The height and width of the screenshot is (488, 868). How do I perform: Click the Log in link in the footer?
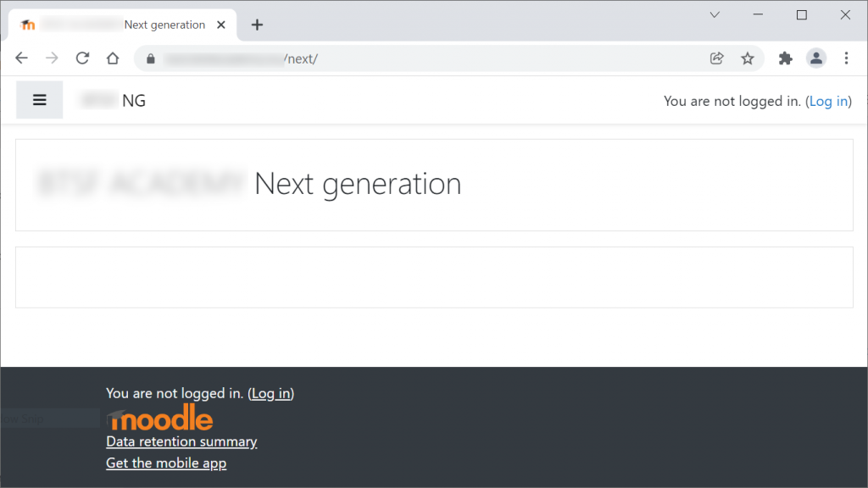pos(270,393)
